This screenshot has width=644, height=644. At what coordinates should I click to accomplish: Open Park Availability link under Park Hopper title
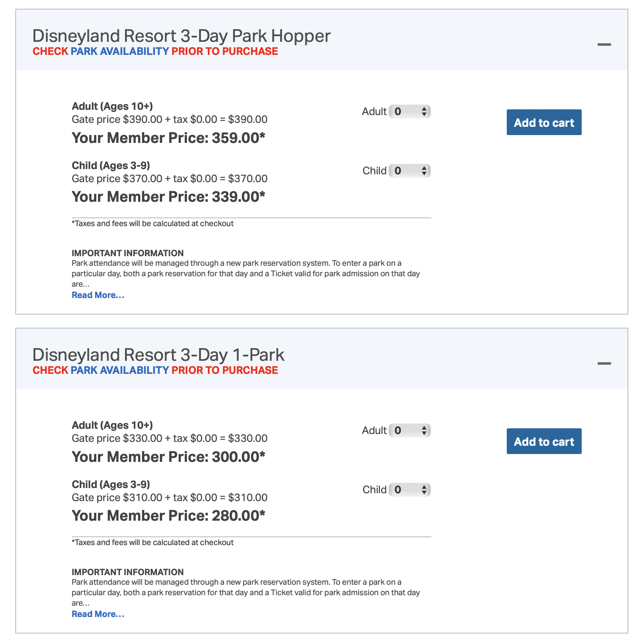(x=120, y=51)
